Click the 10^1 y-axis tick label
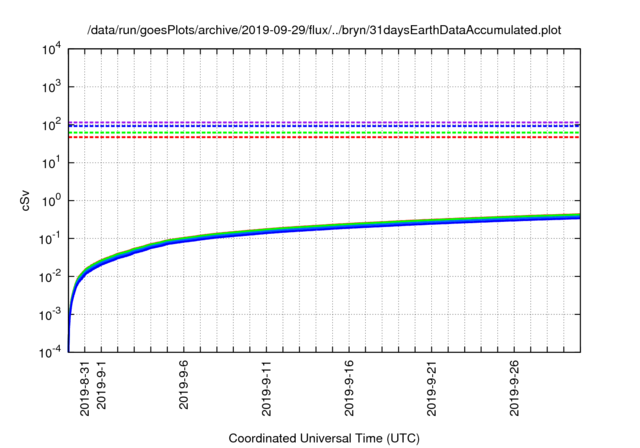Viewport: 640px width, 448px height. tap(52, 163)
